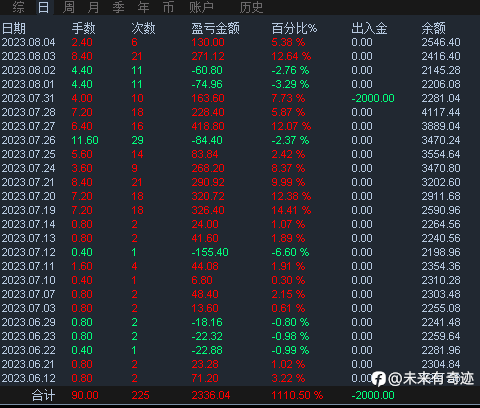Click profit value 320.72
This screenshot has height=408, width=480.
(x=208, y=196)
